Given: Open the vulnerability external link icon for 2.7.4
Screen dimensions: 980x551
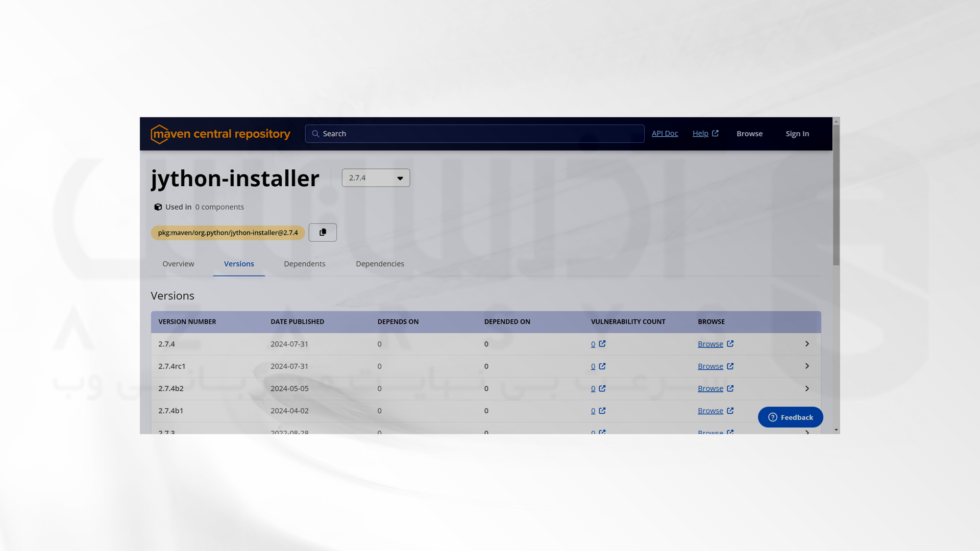Looking at the screenshot, I should [602, 344].
